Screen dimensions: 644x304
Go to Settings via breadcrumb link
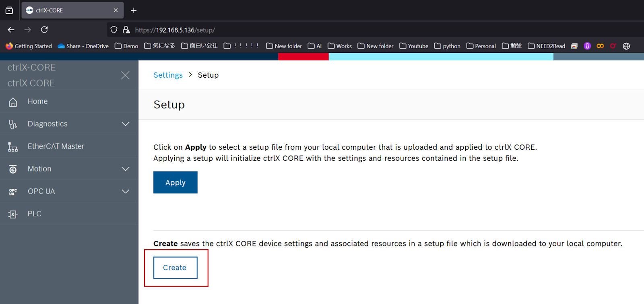coord(168,75)
